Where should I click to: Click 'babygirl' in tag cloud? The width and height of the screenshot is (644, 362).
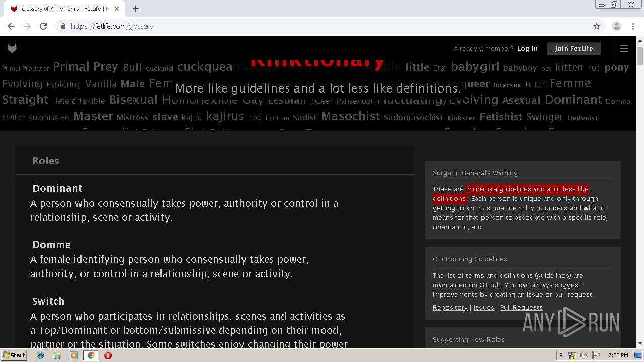pyautogui.click(x=475, y=67)
